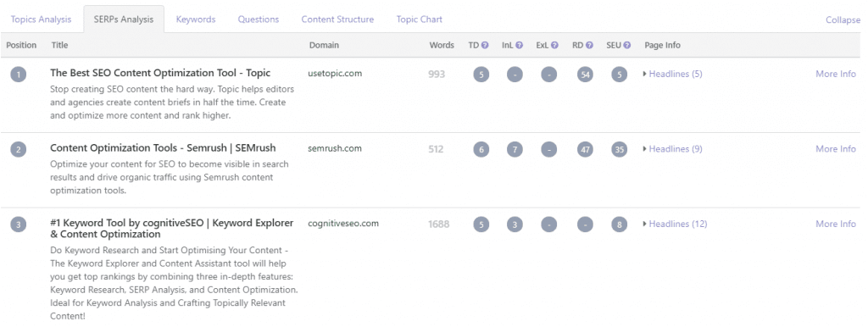Viewport: 868px width, 327px height.
Task: Click the SEU column help icon
Action: pyautogui.click(x=626, y=46)
